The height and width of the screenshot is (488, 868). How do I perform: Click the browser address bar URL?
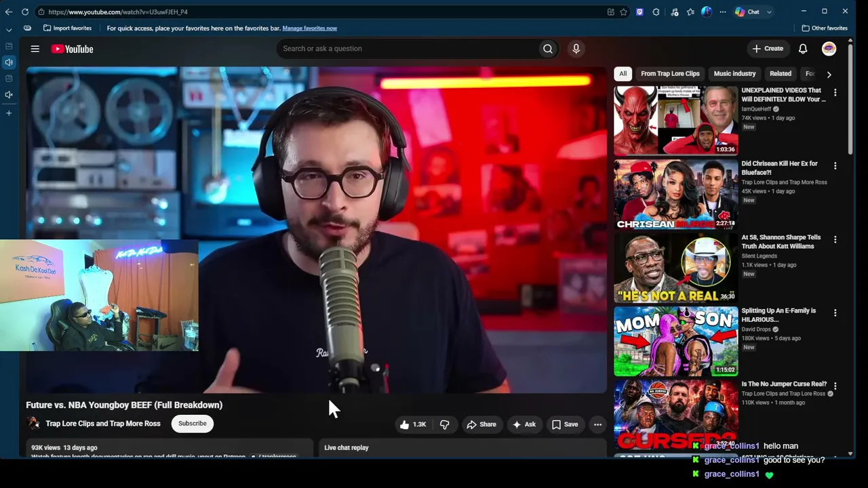[118, 12]
